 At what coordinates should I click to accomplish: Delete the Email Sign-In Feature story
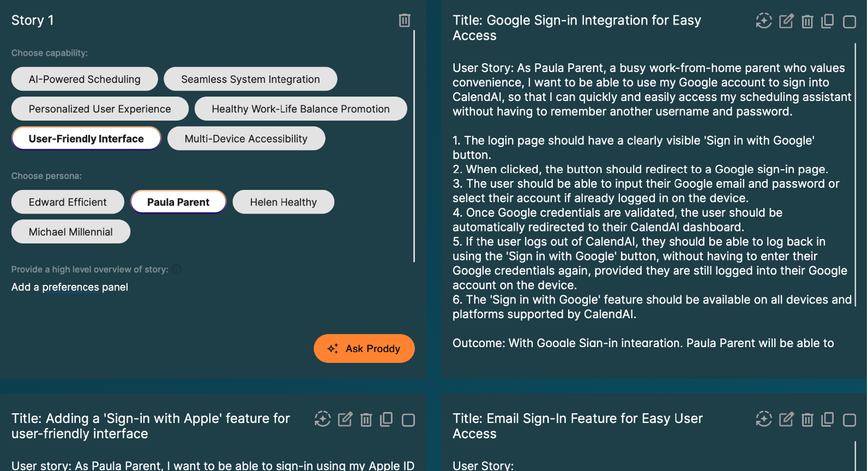(x=807, y=420)
